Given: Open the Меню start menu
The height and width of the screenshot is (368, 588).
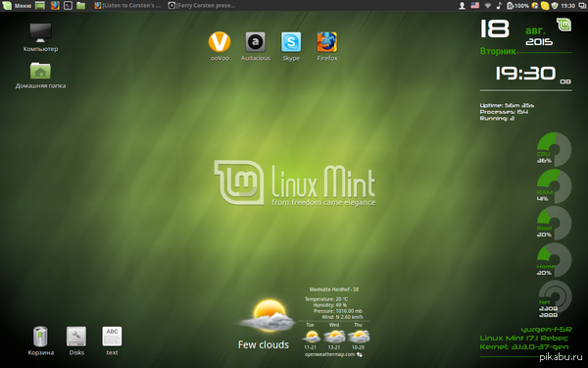Looking at the screenshot, I should (17, 6).
